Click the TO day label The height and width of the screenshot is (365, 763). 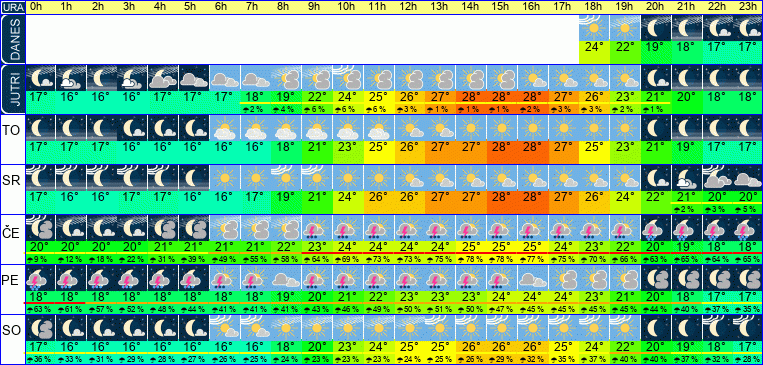(10, 131)
